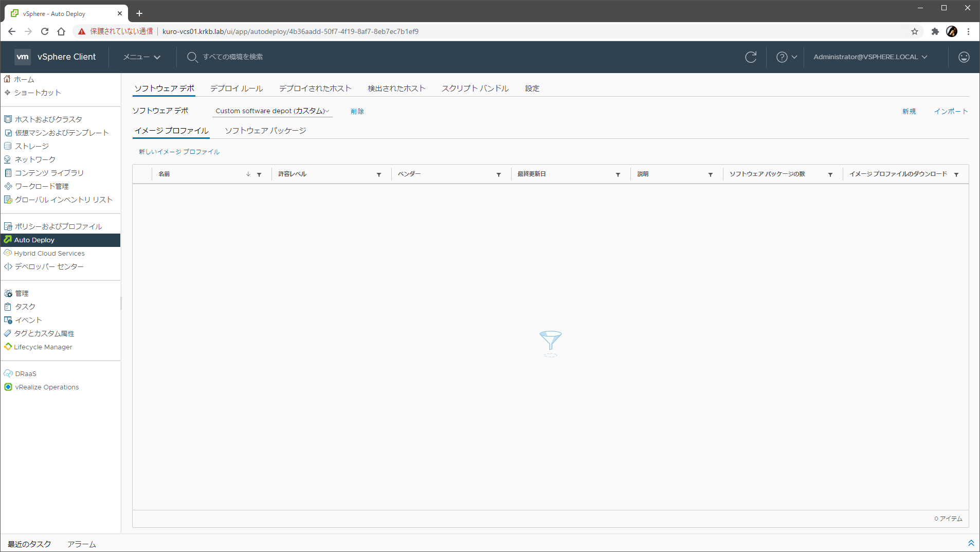The image size is (980, 552).
Task: Switch to the ソフトウェア パッケージ tab
Action: point(265,131)
